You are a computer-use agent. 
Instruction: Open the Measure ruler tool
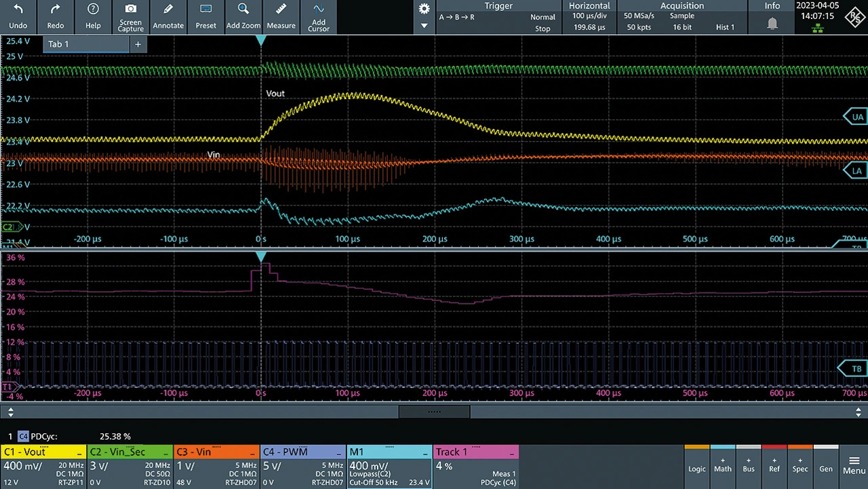pyautogui.click(x=281, y=9)
